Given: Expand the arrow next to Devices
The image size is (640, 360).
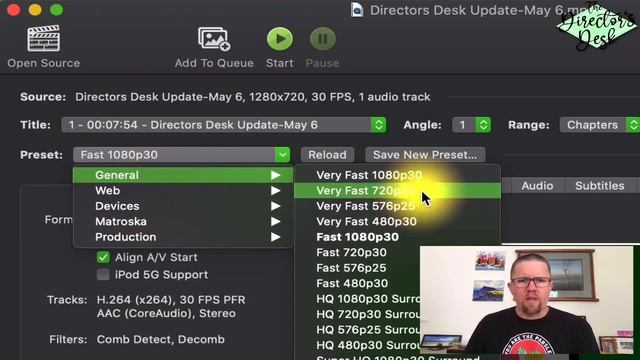Looking at the screenshot, I should pyautogui.click(x=276, y=206).
